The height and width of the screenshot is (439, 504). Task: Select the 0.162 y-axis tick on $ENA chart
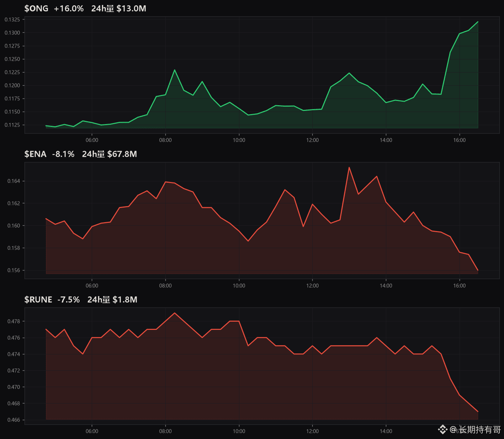(14, 203)
